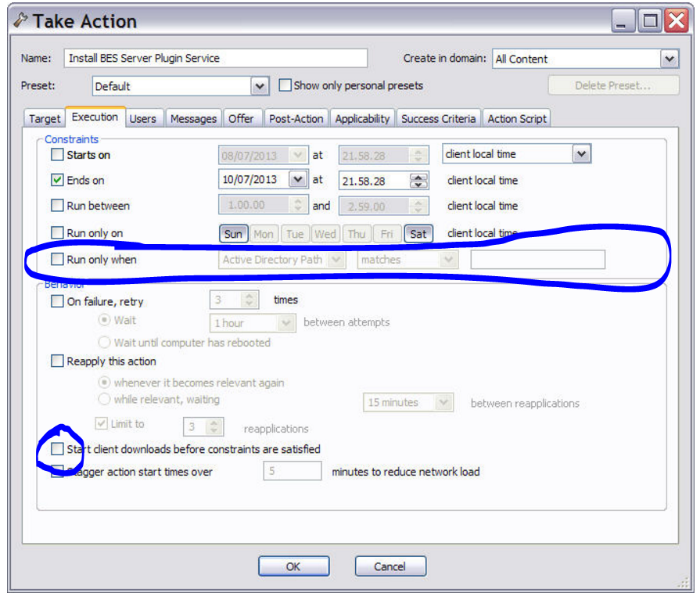The width and height of the screenshot is (700, 593).
Task: View the Success Criteria tab
Action: pyautogui.click(x=438, y=119)
